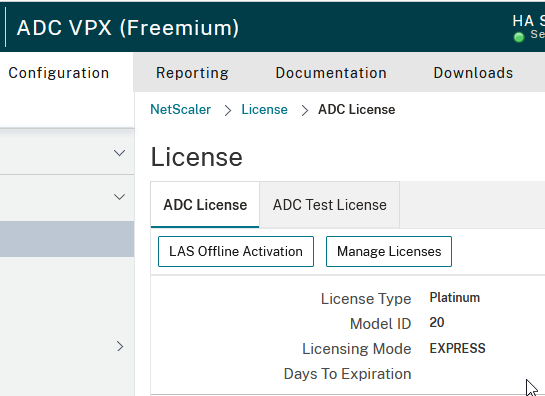The height and width of the screenshot is (396, 545).
Task: Open the Configuration tab
Action: [x=59, y=73]
